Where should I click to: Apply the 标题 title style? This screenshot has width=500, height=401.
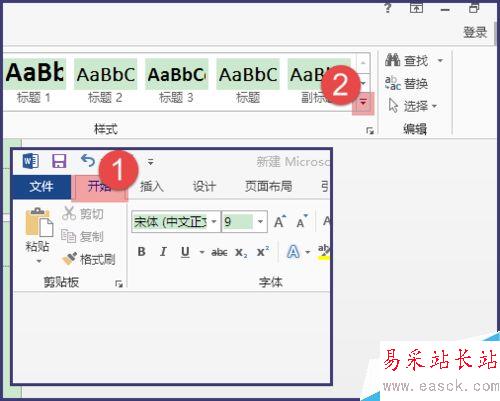[x=248, y=82]
